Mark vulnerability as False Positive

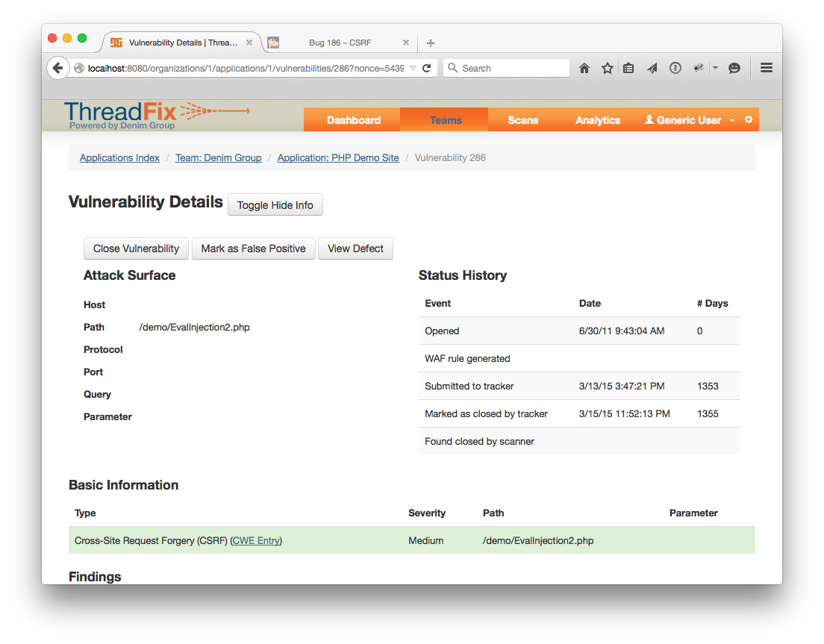point(253,248)
